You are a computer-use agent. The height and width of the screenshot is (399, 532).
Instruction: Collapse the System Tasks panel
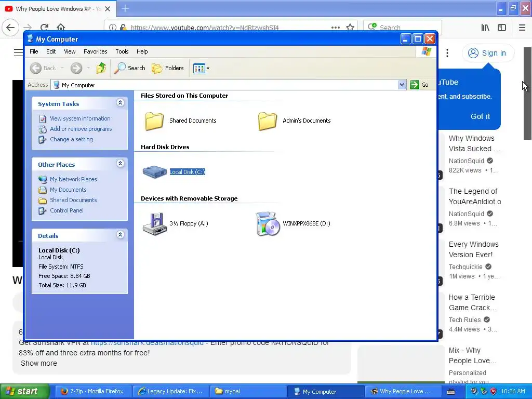[x=120, y=103]
